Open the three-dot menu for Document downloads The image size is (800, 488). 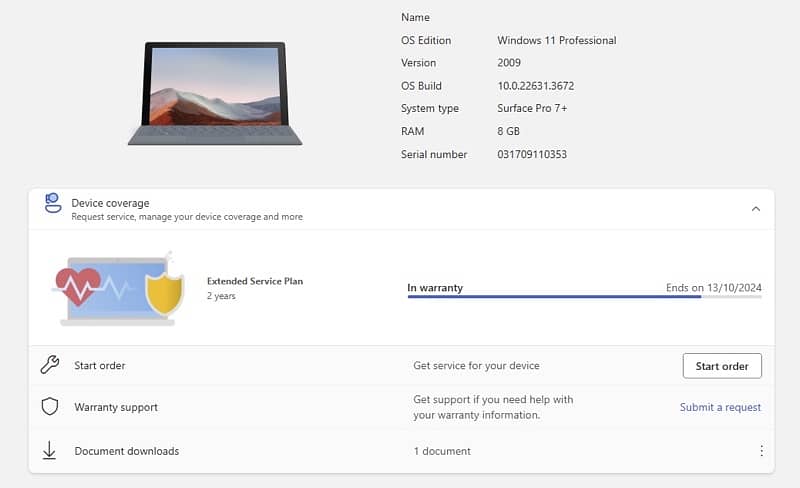[x=761, y=451]
